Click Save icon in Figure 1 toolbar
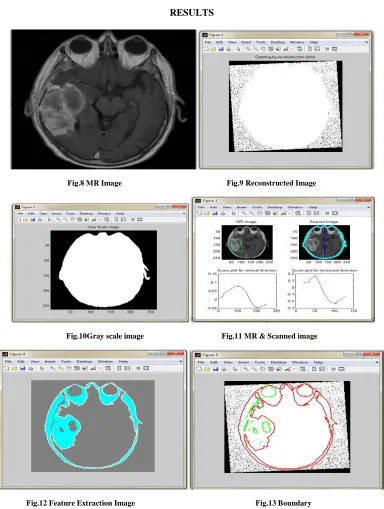Image resolution: width=384 pixels, height=509 pixels. pyautogui.click(x=221, y=49)
